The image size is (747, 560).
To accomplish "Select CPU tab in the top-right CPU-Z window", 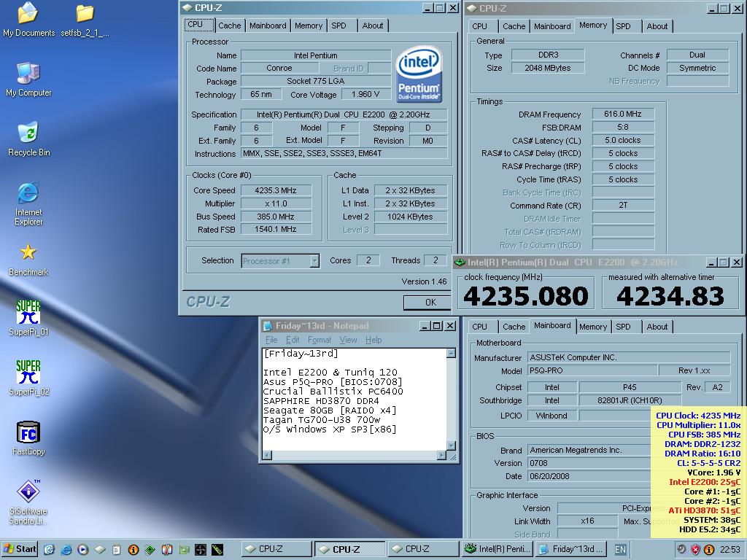I will 480,27.
